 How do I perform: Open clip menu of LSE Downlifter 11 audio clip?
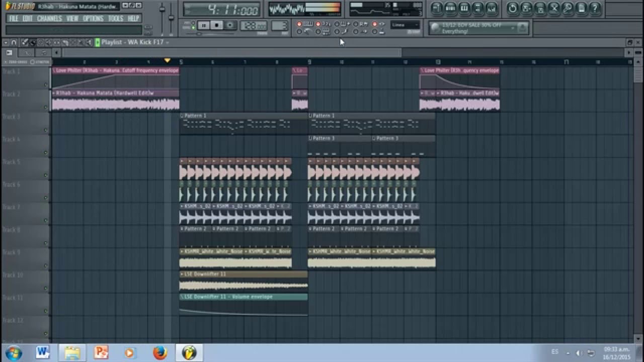pos(182,274)
